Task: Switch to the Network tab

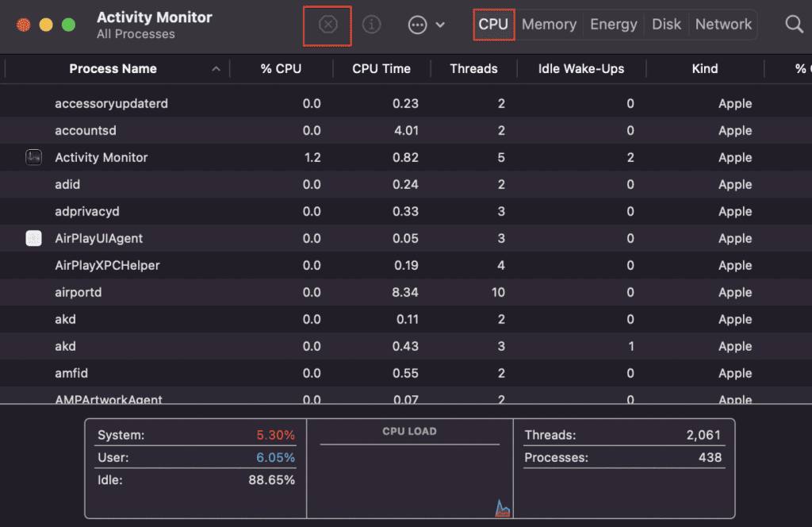Action: [723, 24]
